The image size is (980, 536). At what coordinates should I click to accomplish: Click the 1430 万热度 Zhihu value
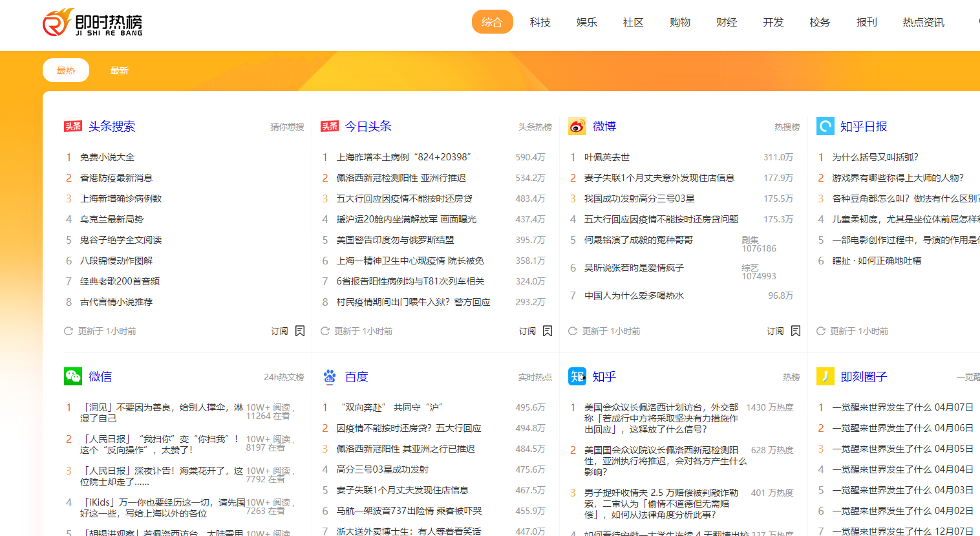(x=770, y=407)
